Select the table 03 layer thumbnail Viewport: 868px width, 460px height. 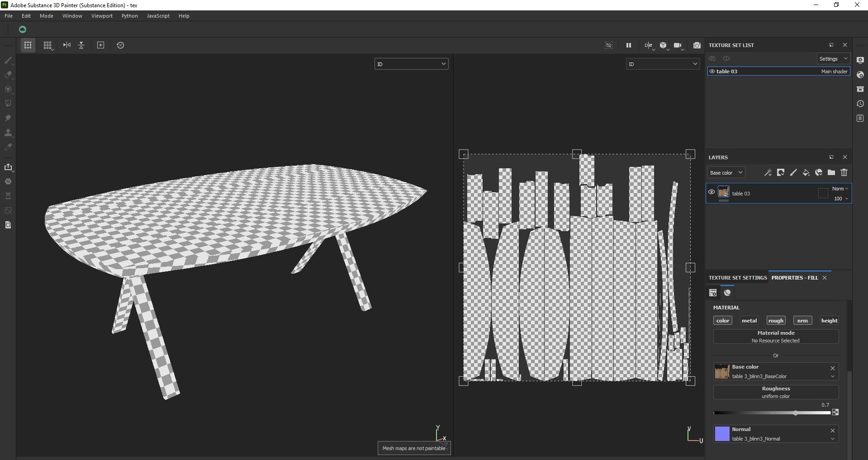click(723, 192)
